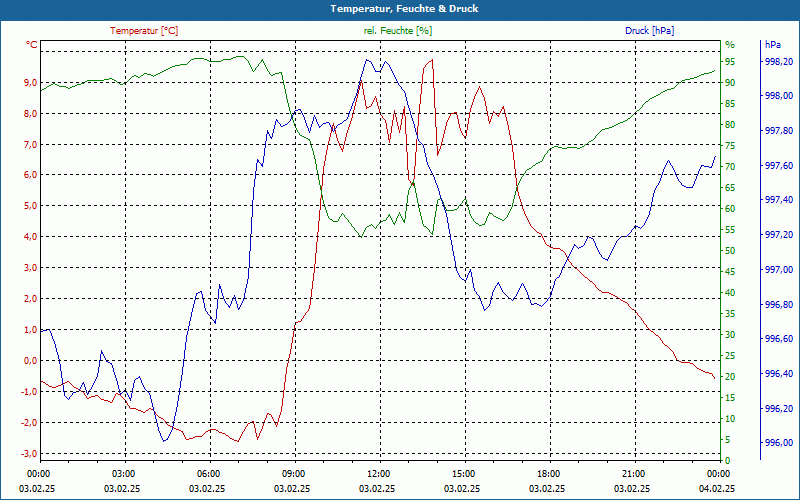Click the '10' humidity axis tick
Image resolution: width=800 pixels, height=500 pixels.
click(730, 419)
